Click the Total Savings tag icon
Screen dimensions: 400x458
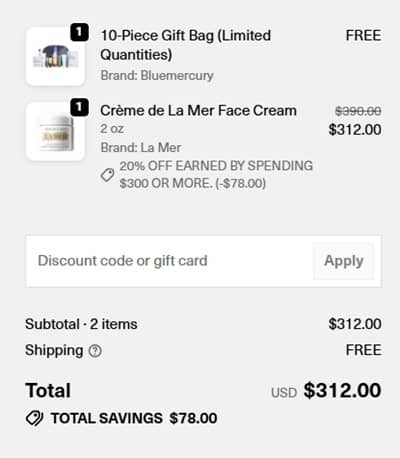34,418
